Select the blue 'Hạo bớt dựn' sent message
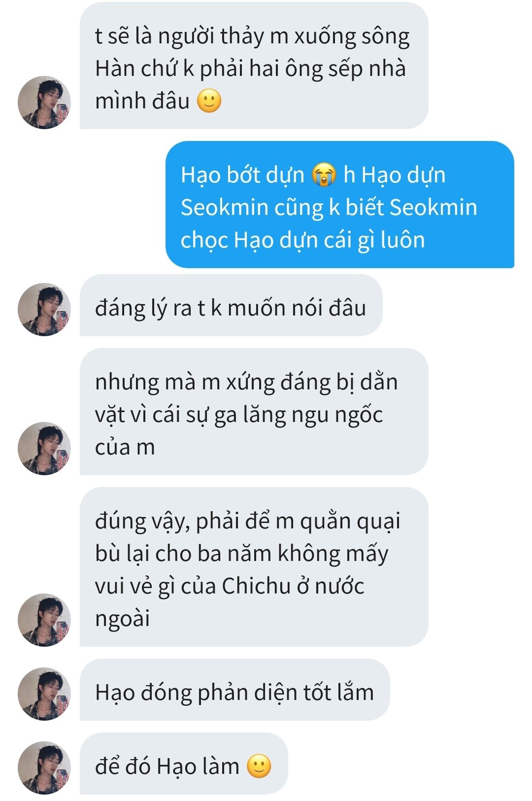 (340, 205)
